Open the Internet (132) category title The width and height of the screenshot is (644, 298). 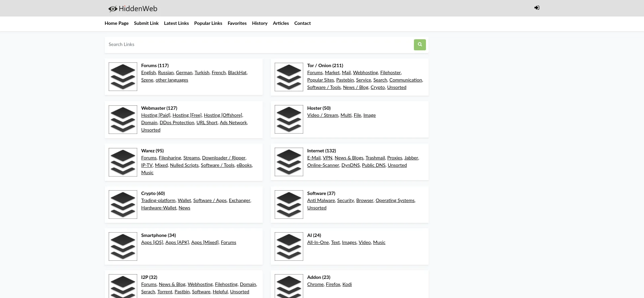(x=321, y=151)
